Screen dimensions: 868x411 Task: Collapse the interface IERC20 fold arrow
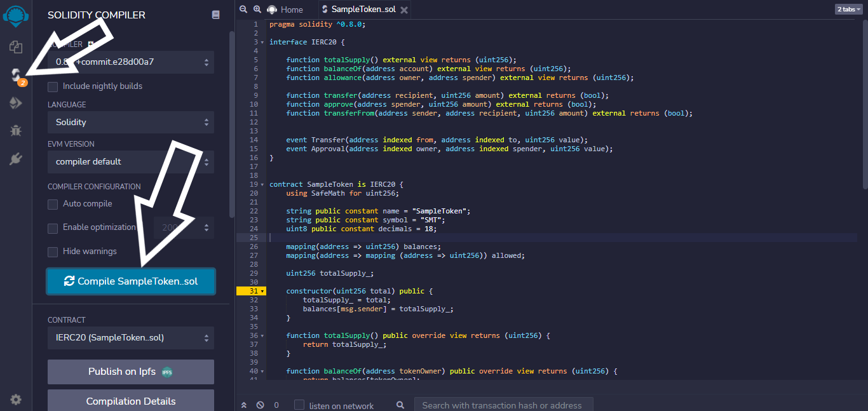tap(262, 42)
